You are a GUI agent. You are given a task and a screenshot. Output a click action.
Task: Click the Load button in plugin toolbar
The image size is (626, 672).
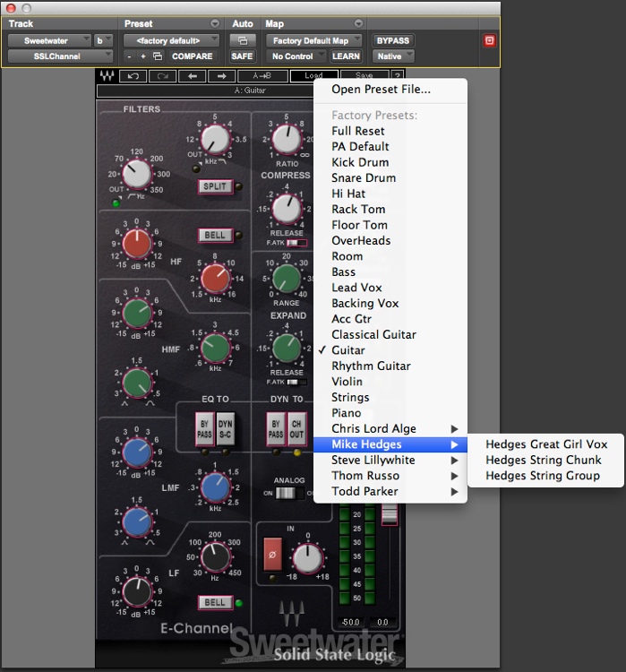pos(313,75)
